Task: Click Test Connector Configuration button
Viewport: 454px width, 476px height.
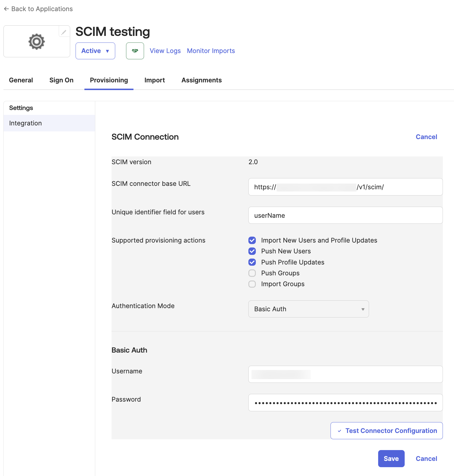Action: pos(386,431)
